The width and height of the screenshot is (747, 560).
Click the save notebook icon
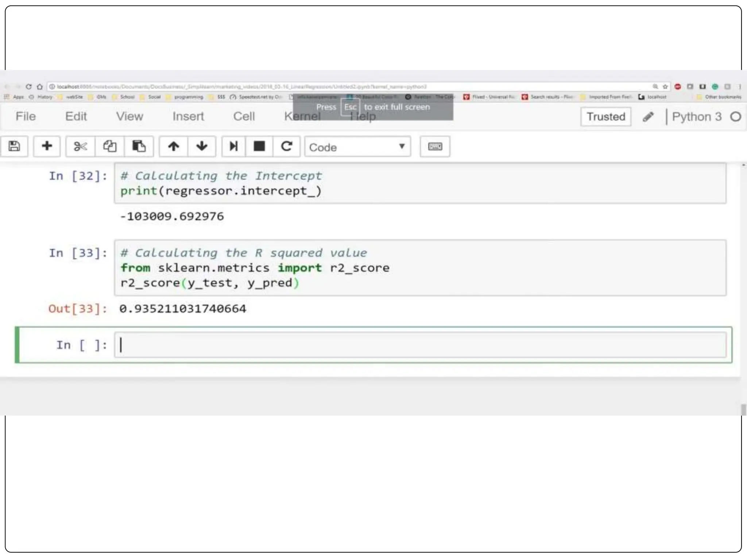[x=14, y=147]
